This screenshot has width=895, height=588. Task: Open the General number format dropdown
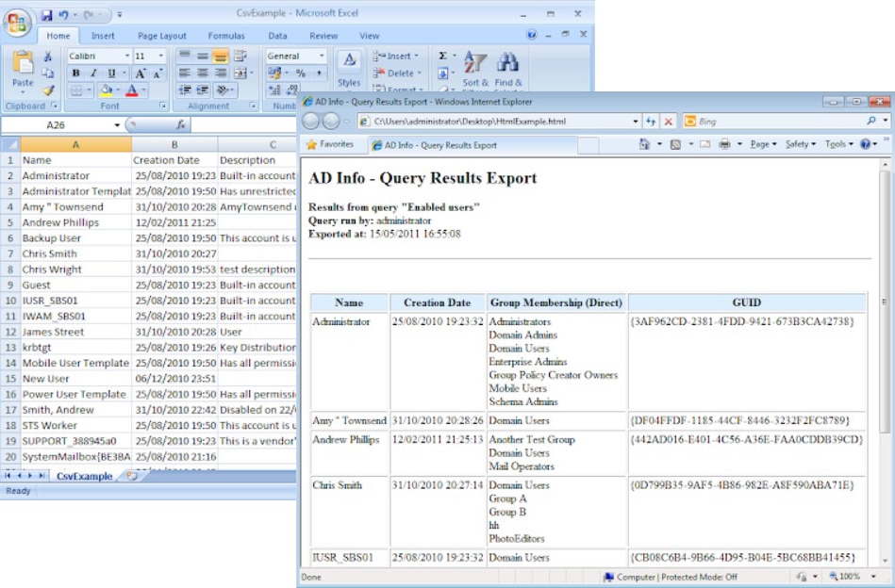[322, 56]
